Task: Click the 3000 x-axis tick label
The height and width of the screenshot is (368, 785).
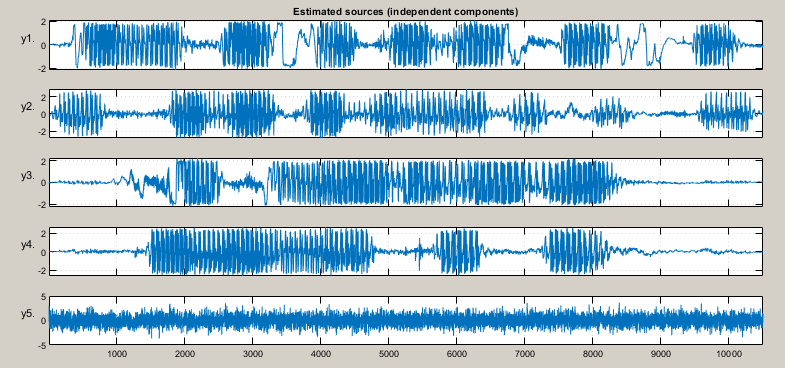Action: (x=253, y=354)
